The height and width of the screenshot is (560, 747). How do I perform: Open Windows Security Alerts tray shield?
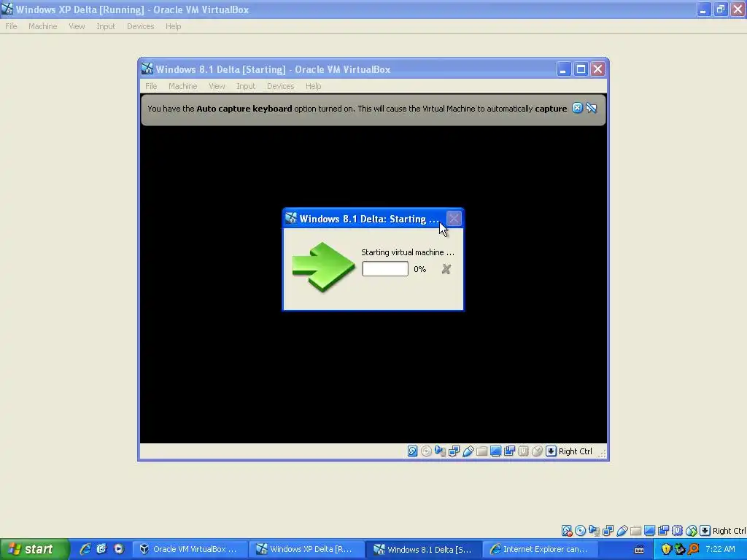click(x=666, y=550)
